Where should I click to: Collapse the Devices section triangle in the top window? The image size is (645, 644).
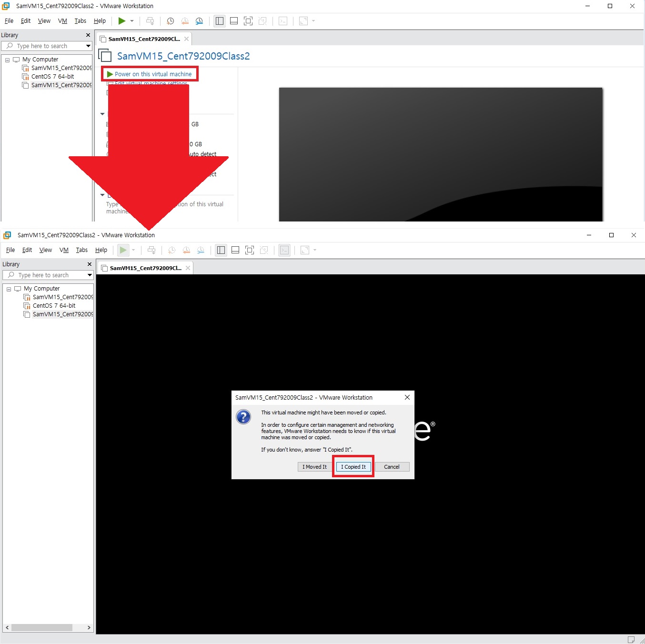102,114
